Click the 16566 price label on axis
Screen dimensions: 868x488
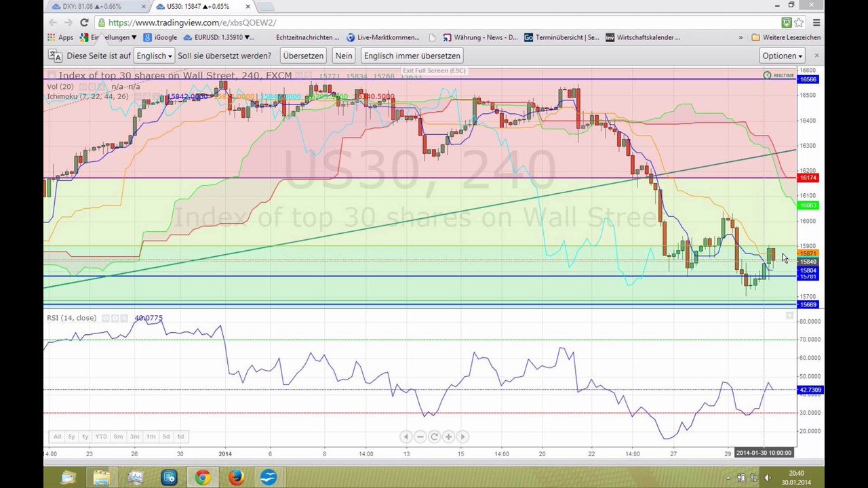[x=808, y=79]
